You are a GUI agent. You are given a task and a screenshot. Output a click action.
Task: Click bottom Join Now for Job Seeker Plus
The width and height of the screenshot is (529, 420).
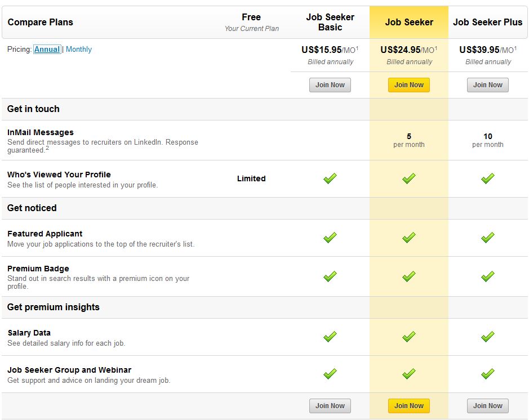(487, 405)
